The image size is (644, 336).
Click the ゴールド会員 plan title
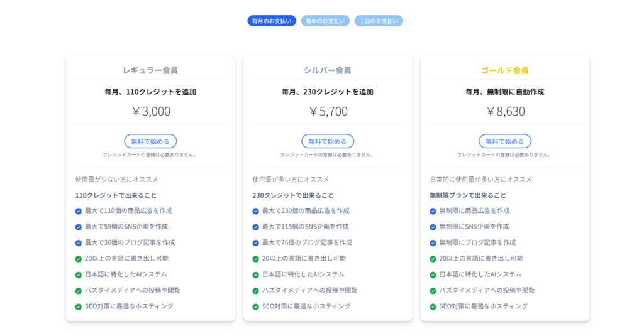tap(505, 70)
